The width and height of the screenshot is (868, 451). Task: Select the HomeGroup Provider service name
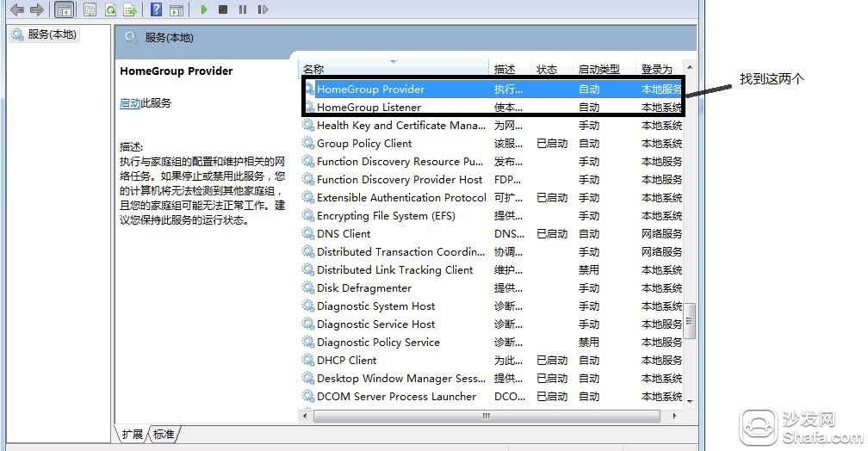(370, 90)
